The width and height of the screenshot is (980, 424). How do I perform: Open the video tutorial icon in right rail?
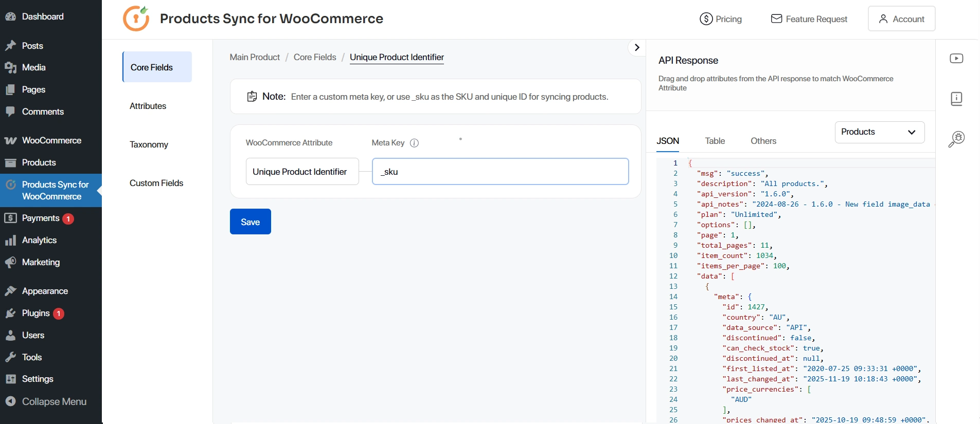[x=956, y=59]
